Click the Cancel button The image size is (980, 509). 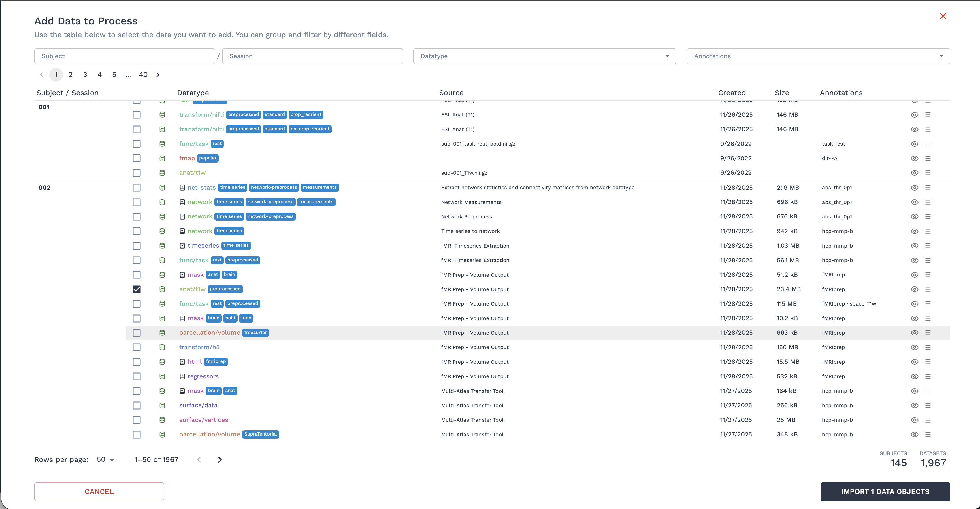[x=99, y=491]
